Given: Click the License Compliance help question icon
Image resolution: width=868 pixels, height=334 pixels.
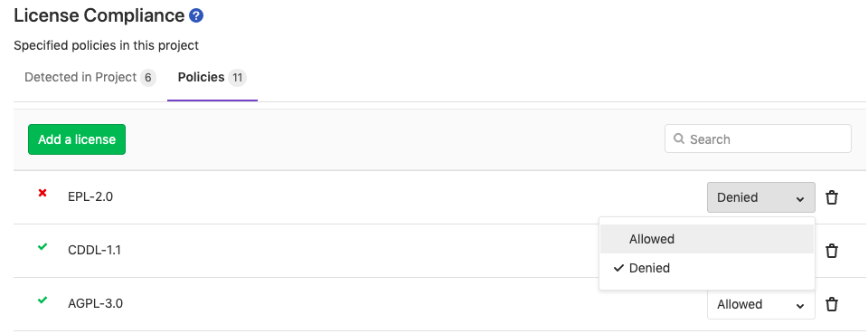Looking at the screenshot, I should 196,15.
